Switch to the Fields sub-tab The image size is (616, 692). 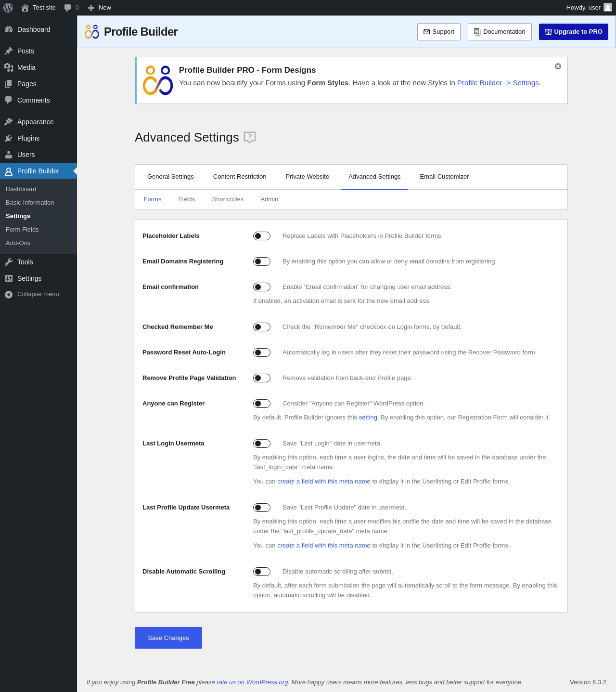coord(187,199)
